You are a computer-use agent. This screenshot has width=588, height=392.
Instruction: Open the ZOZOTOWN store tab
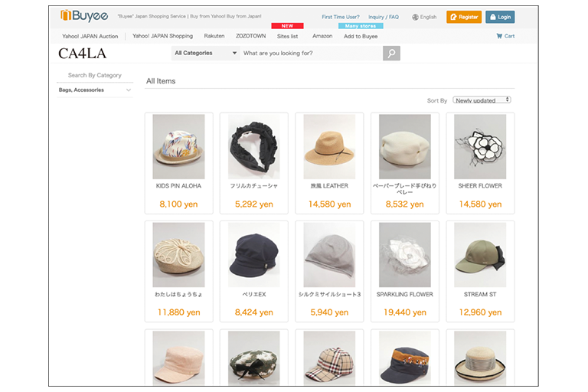pos(250,36)
